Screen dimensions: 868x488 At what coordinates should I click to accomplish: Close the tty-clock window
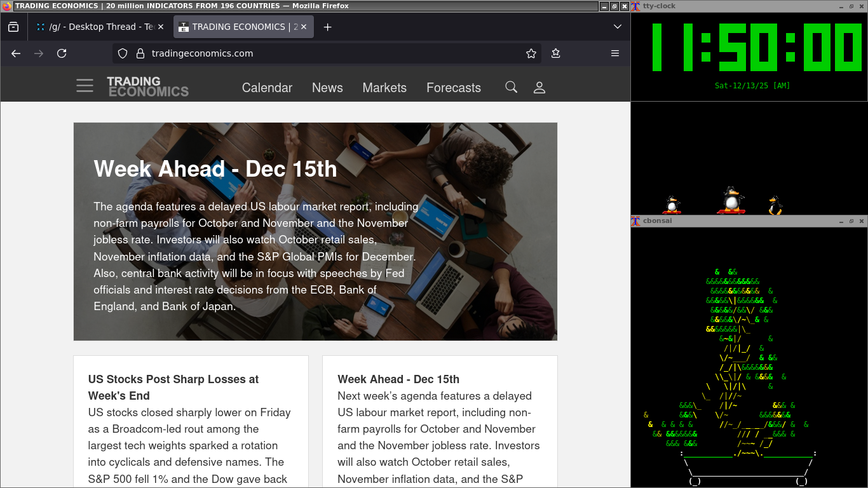click(x=862, y=6)
